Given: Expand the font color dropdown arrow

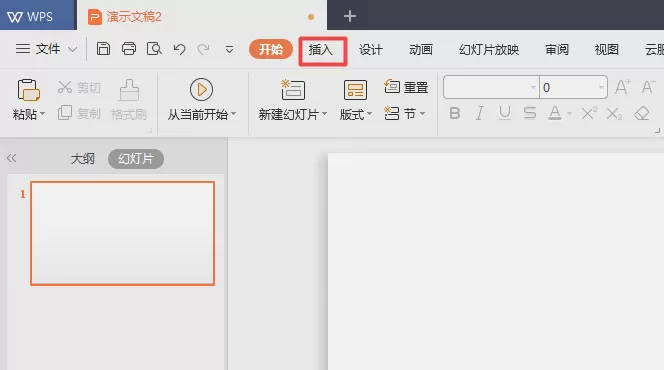Looking at the screenshot, I should tap(569, 113).
